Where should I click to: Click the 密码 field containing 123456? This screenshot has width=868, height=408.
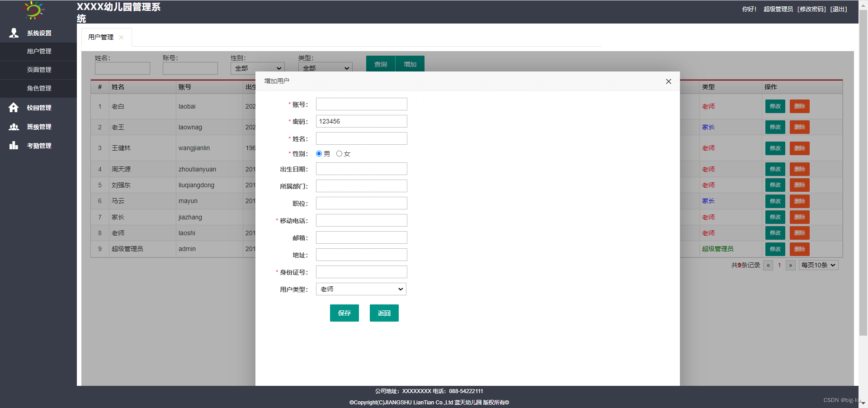pyautogui.click(x=362, y=121)
